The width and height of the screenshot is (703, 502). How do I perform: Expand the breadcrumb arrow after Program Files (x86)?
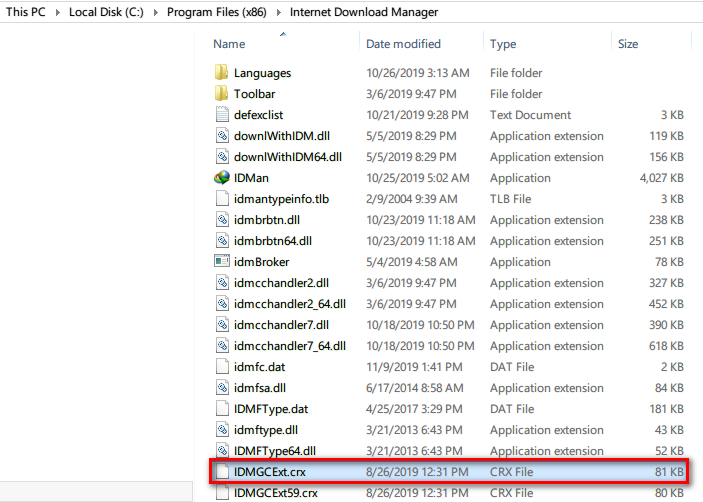click(x=278, y=12)
